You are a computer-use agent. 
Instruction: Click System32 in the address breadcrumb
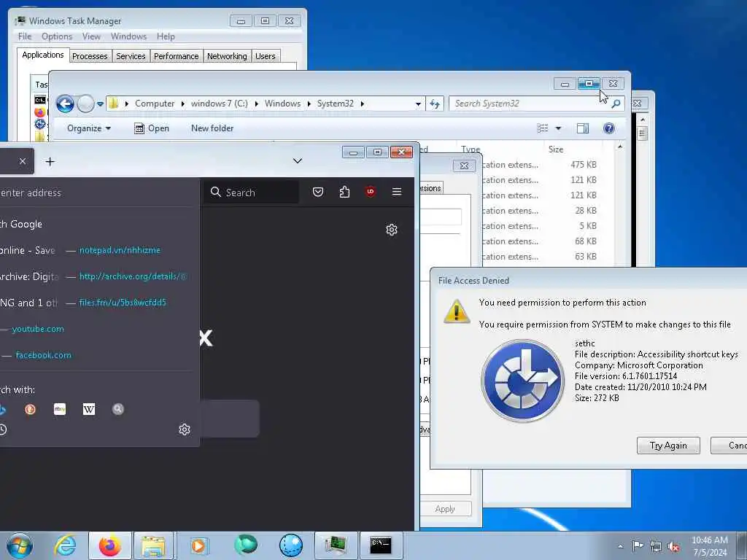336,104
